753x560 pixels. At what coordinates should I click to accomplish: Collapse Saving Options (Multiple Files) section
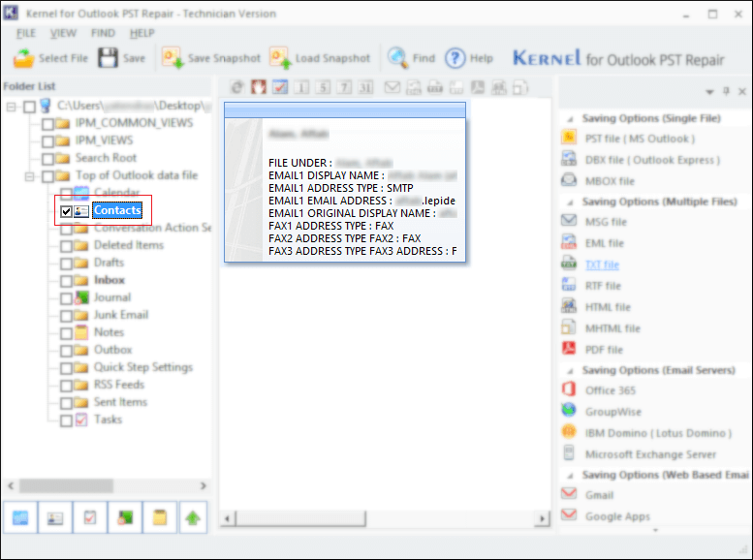point(571,202)
